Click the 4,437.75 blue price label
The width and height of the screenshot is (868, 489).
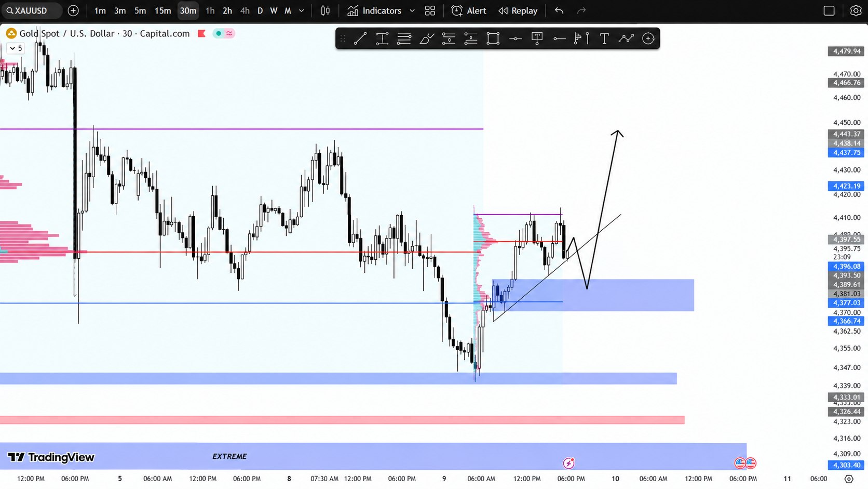pos(847,153)
